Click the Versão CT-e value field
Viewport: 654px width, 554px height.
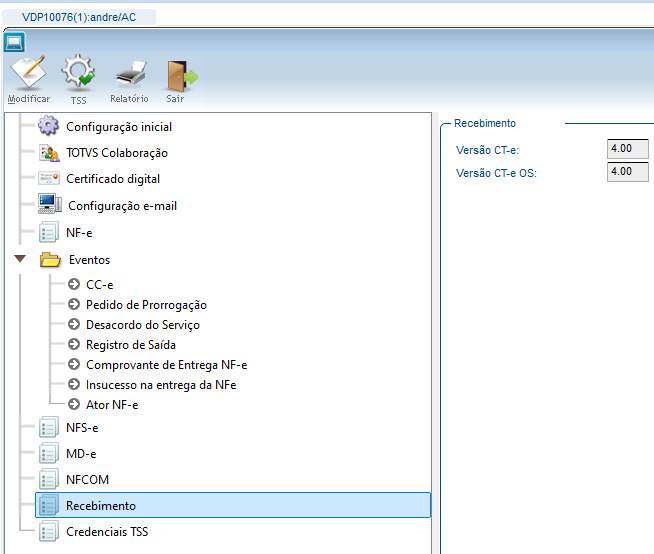628,149
